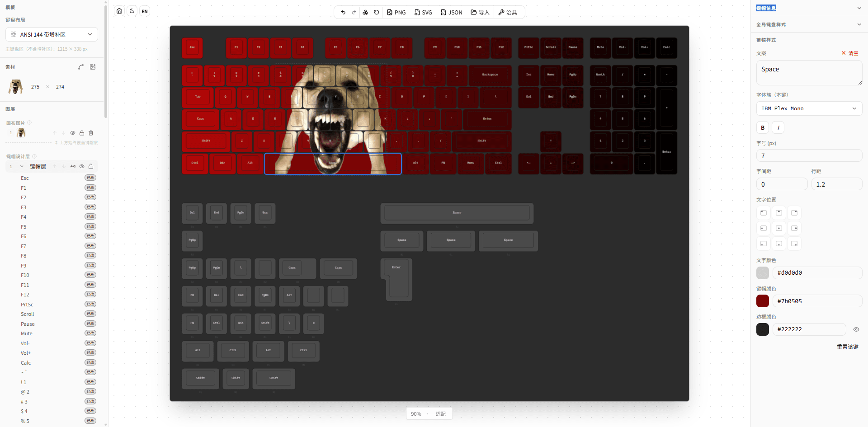Open the 文字颜色 text color swatch
This screenshot has height=427, width=868.
763,273
